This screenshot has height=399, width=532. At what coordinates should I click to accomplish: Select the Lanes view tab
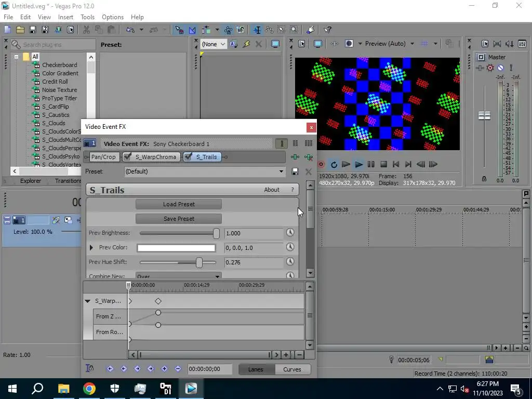pos(256,369)
